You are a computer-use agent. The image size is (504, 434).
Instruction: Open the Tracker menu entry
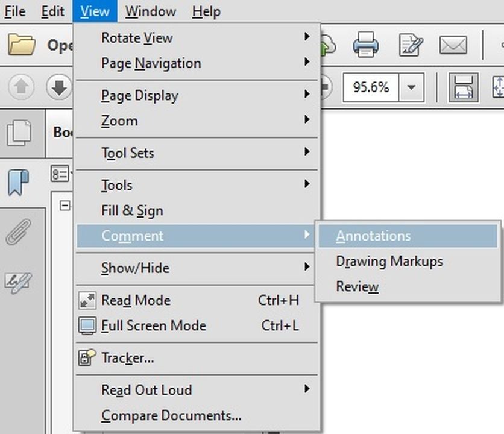pyautogui.click(x=127, y=358)
